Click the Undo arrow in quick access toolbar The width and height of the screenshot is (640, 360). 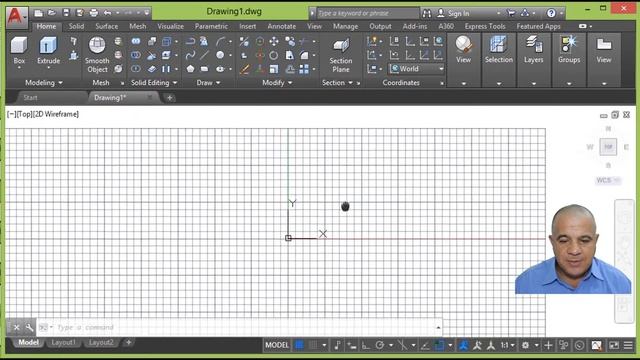coord(107,13)
